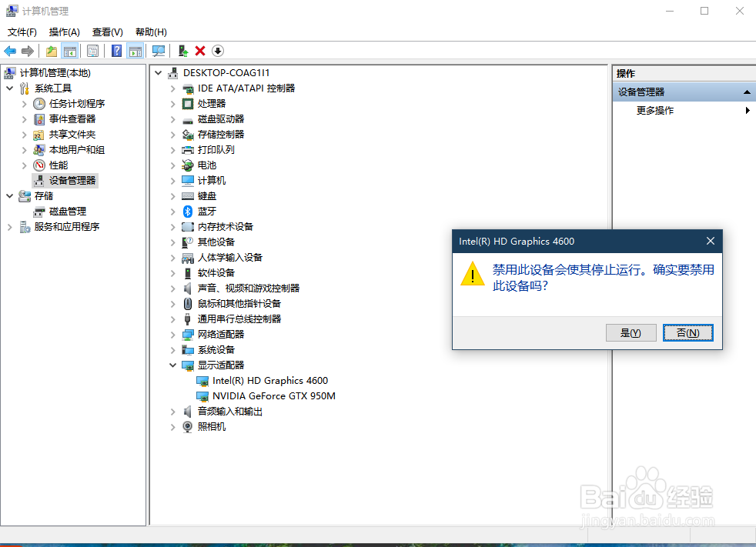Click the Properties sheet toolbar icon
Viewport: 756px width, 547px height.
92,51
